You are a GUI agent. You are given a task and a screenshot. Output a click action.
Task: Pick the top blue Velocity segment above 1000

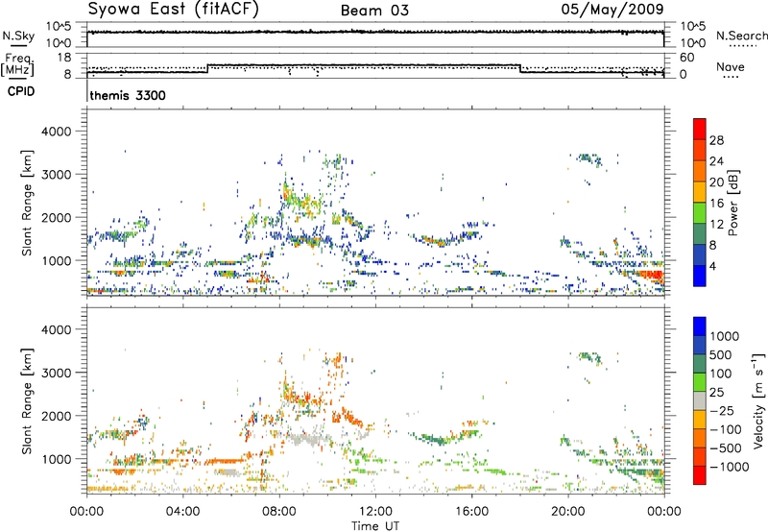pos(700,326)
